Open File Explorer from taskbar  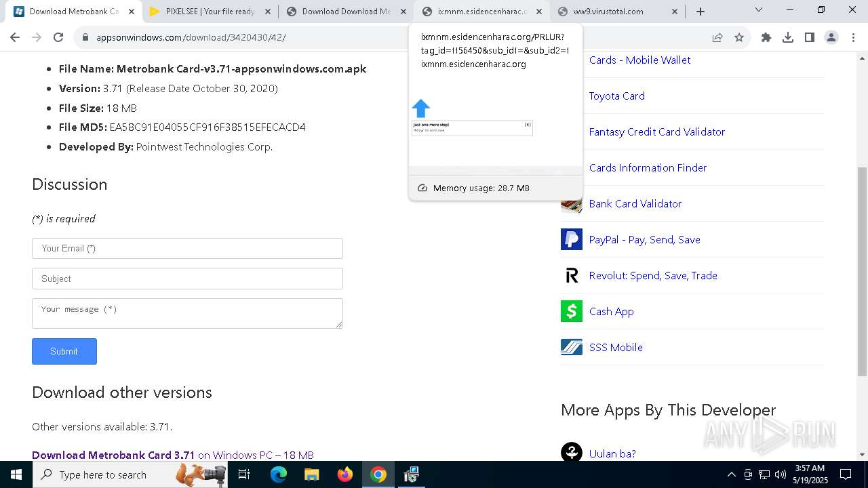tap(311, 474)
